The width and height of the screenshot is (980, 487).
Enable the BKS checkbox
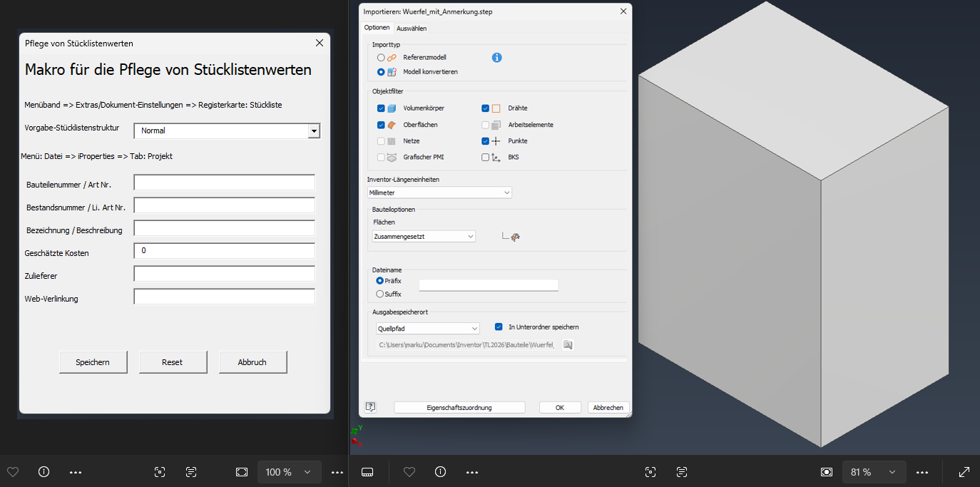[486, 158]
